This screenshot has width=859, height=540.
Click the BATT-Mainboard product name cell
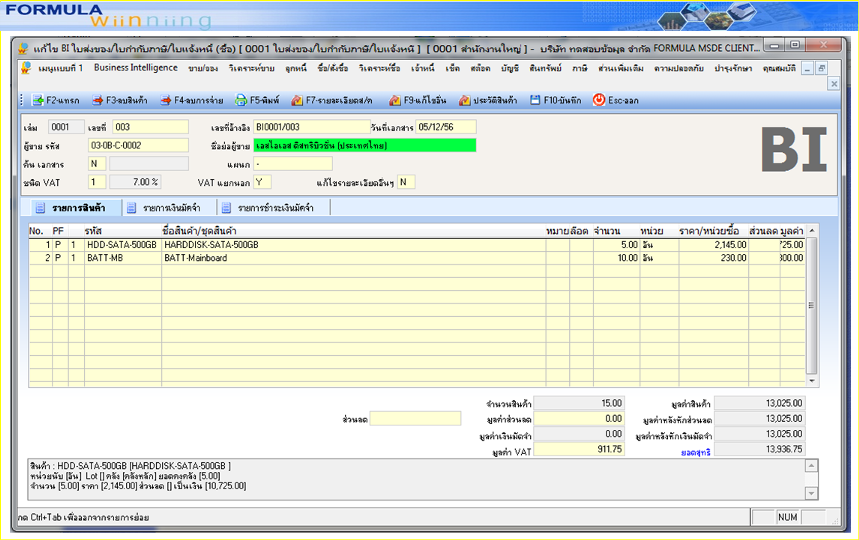pyautogui.click(x=353, y=258)
